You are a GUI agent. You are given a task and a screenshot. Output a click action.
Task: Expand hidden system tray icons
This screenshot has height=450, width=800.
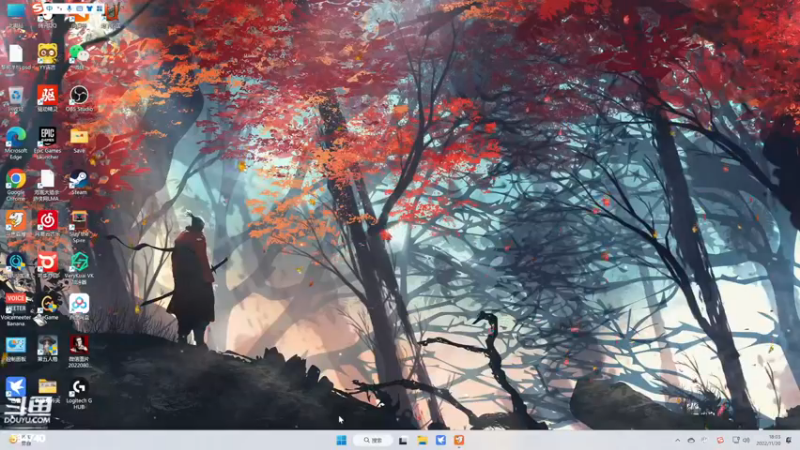coord(678,440)
